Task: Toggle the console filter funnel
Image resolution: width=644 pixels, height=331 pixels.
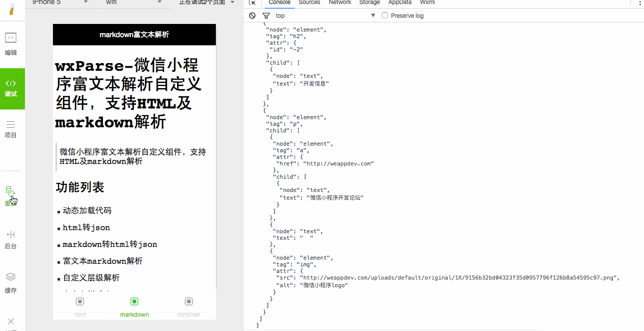Action: [x=266, y=15]
